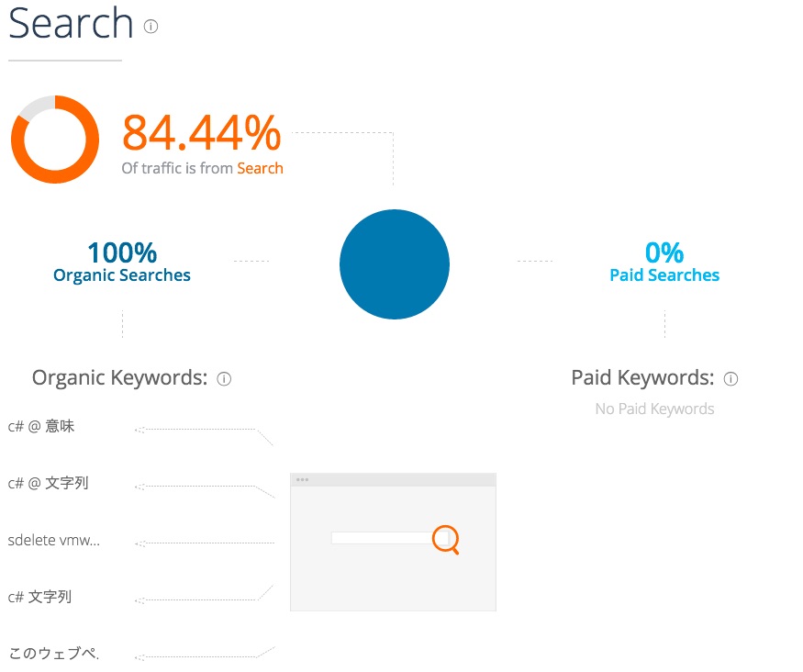Open the 'このウェブペ.' keyword
803x672 pixels.
[x=54, y=653]
